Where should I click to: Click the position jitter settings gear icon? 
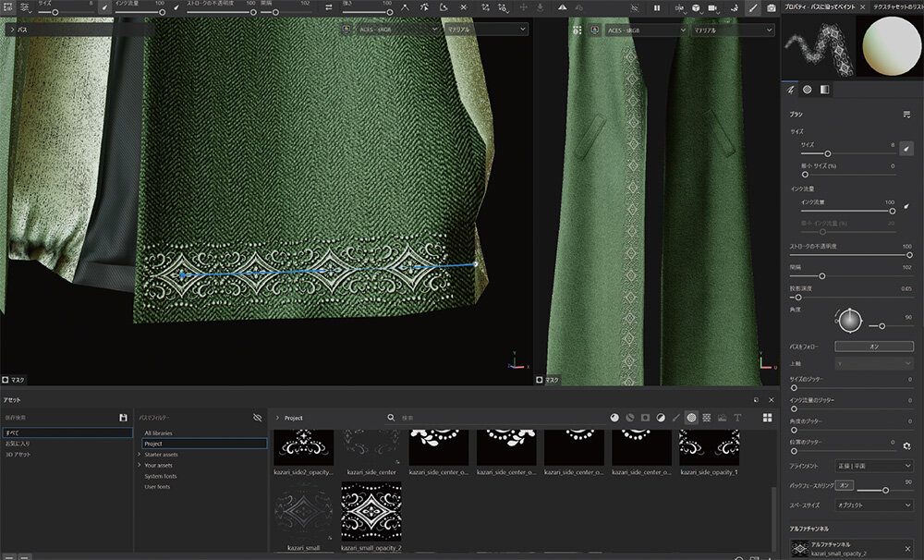pyautogui.click(x=906, y=444)
